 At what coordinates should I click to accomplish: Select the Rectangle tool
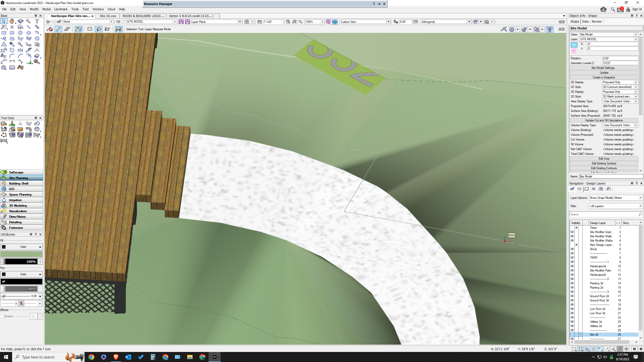coord(4,33)
